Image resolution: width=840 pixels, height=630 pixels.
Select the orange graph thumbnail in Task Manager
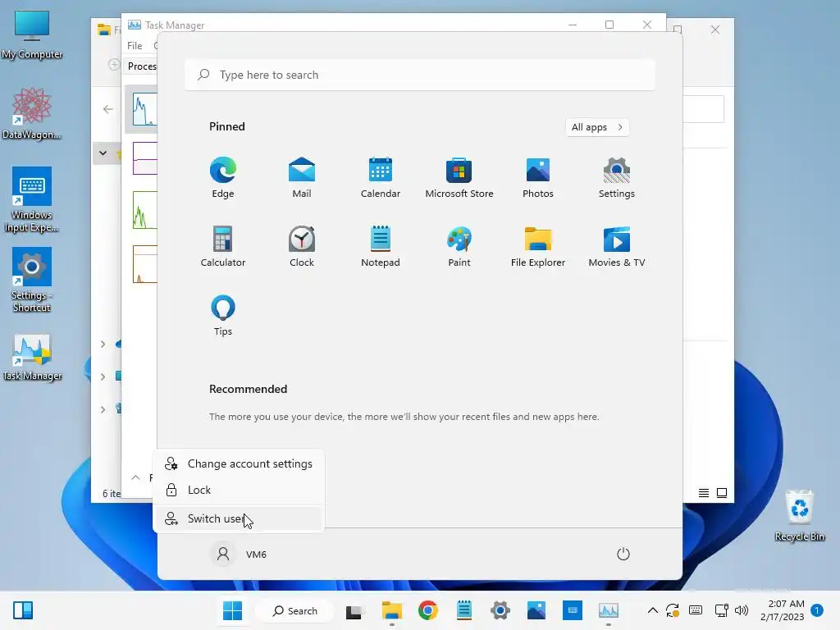pos(144,264)
